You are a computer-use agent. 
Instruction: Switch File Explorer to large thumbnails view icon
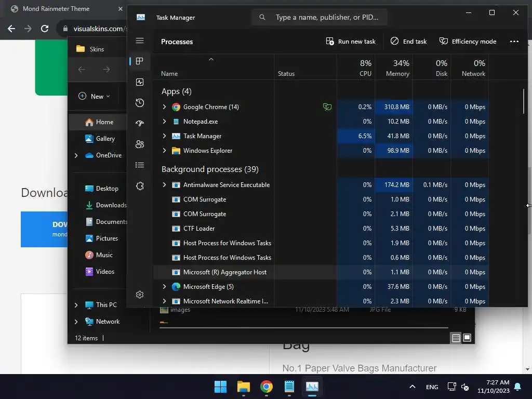467,338
